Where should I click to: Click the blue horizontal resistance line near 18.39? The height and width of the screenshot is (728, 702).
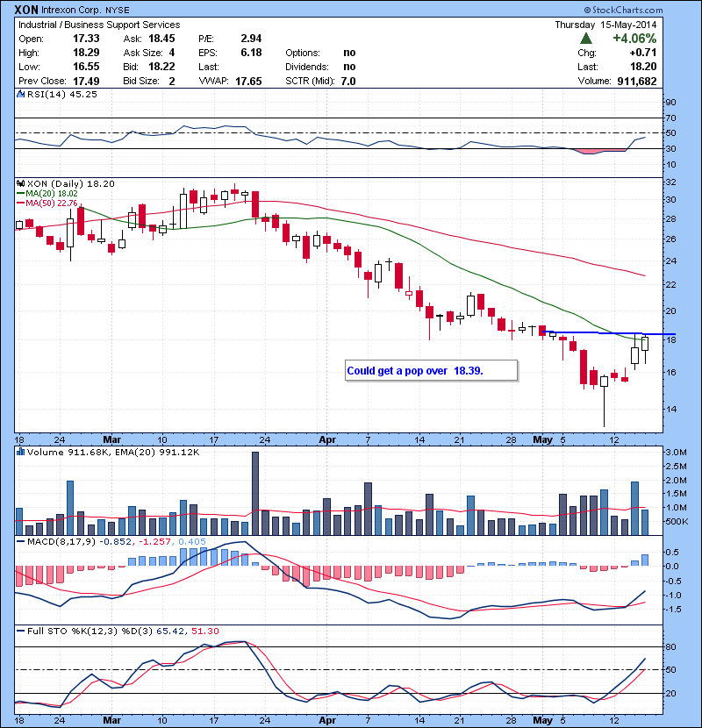pyautogui.click(x=609, y=333)
